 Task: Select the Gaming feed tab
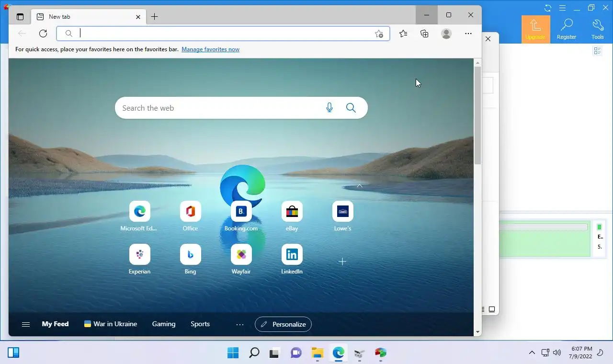164,324
